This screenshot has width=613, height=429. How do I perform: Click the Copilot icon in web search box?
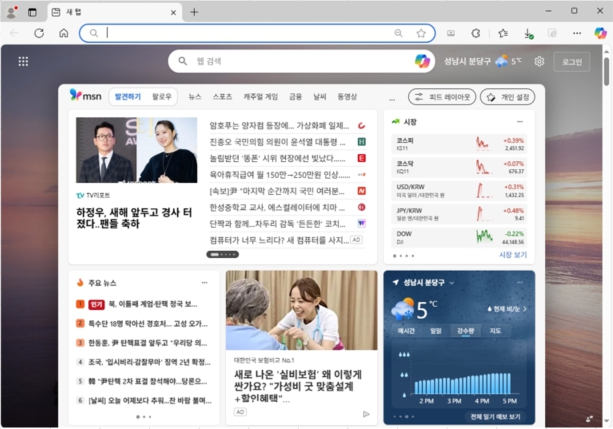coord(423,61)
